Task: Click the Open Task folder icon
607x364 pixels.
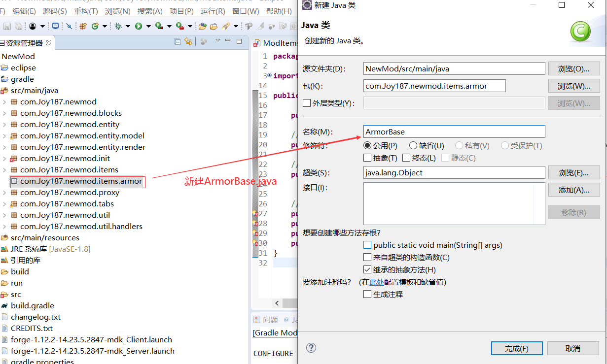Action: point(214,26)
